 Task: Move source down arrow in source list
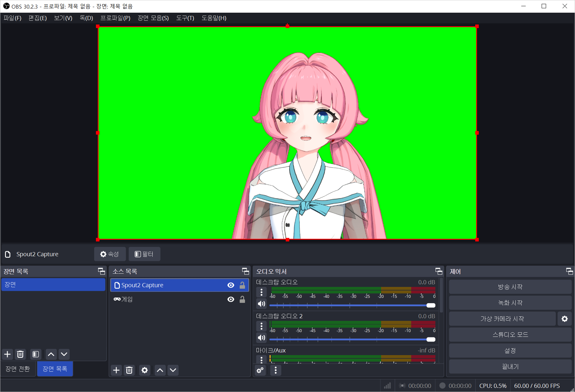[173, 370]
